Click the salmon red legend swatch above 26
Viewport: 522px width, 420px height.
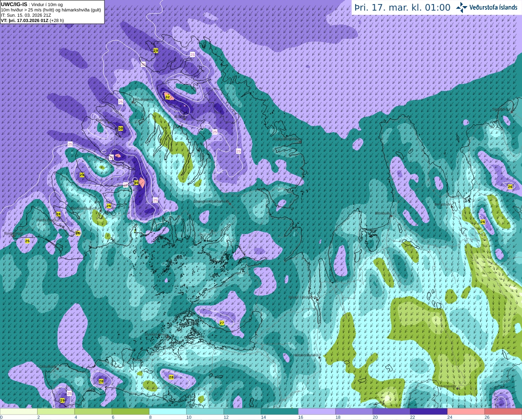click(x=503, y=411)
